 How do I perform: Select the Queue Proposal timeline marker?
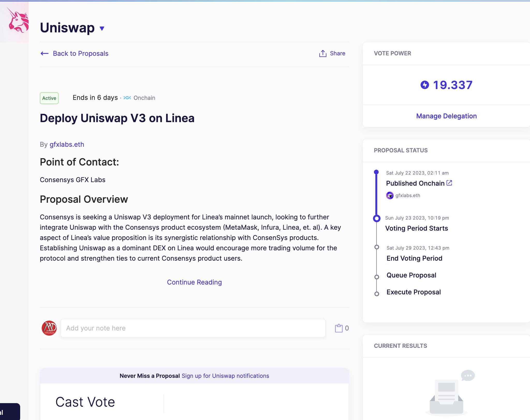[377, 277]
